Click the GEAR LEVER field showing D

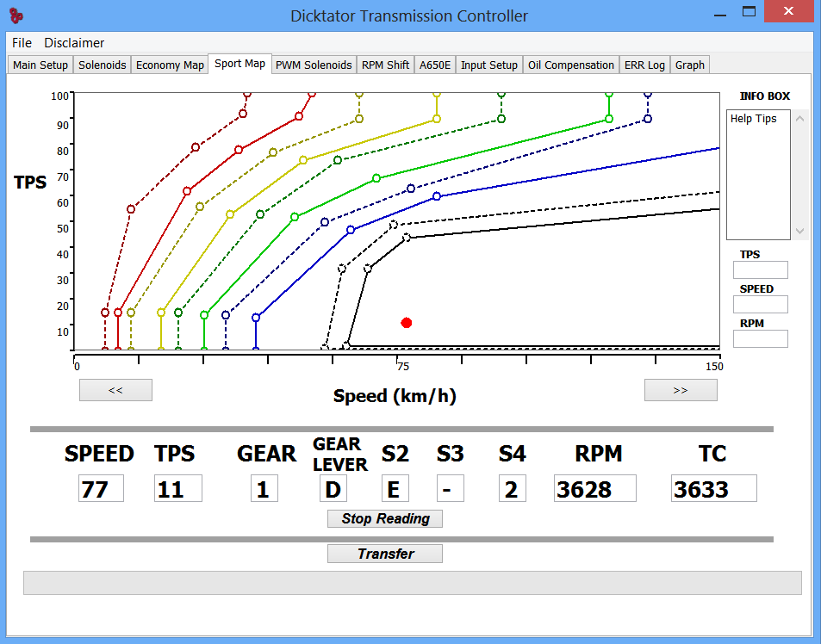point(333,489)
